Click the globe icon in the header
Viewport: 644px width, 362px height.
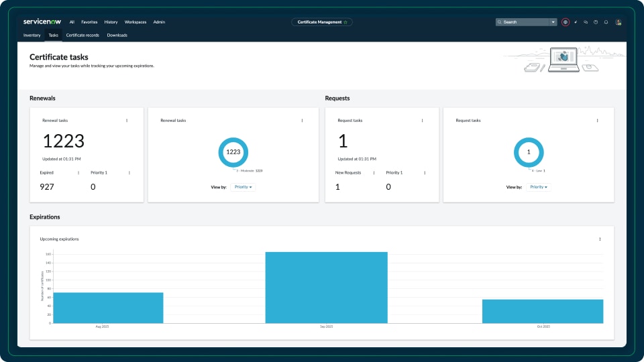point(566,22)
